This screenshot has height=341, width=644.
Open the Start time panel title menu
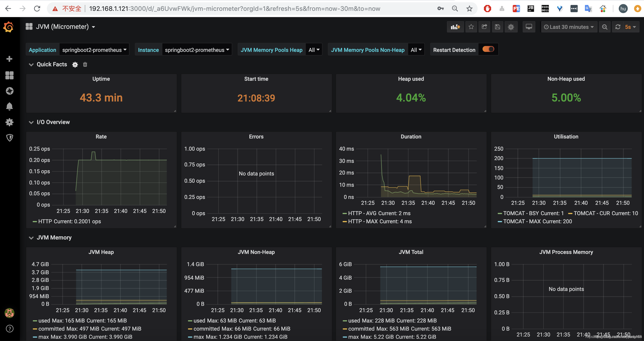click(256, 79)
